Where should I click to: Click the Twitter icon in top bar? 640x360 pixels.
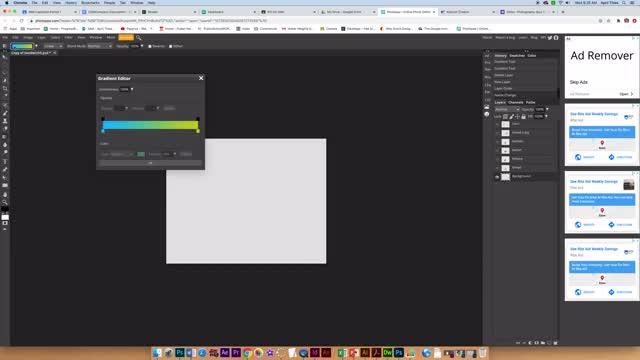tap(550, 38)
